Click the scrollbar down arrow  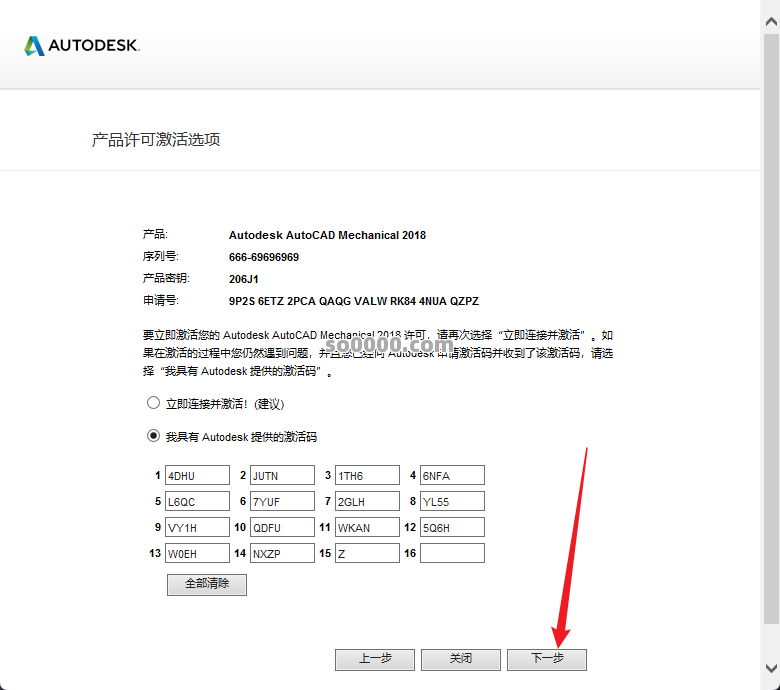click(771, 668)
